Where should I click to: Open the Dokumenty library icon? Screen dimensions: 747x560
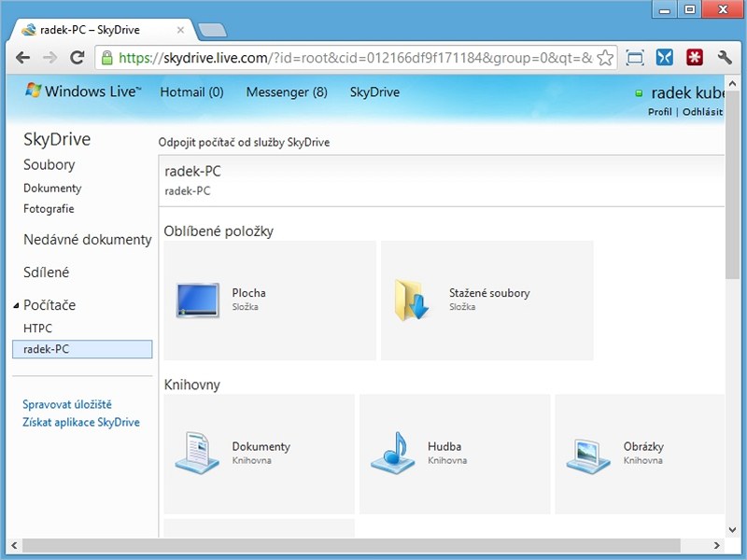click(x=197, y=454)
